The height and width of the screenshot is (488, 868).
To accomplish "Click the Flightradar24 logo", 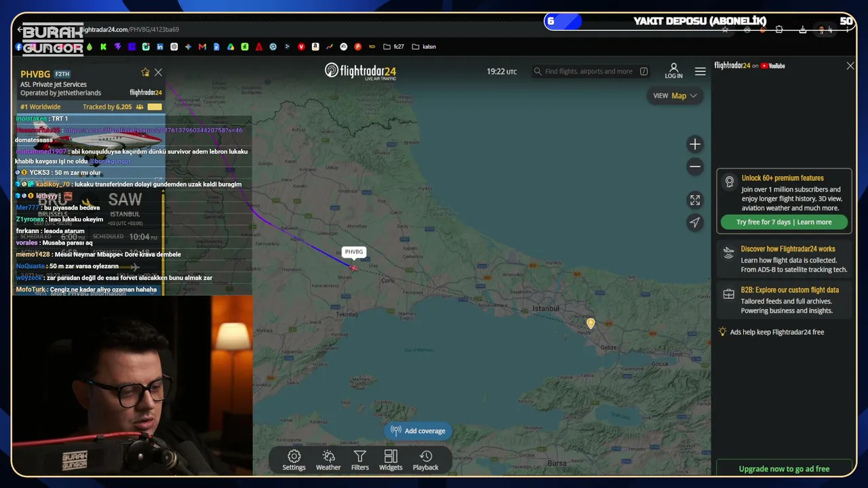I will (360, 71).
